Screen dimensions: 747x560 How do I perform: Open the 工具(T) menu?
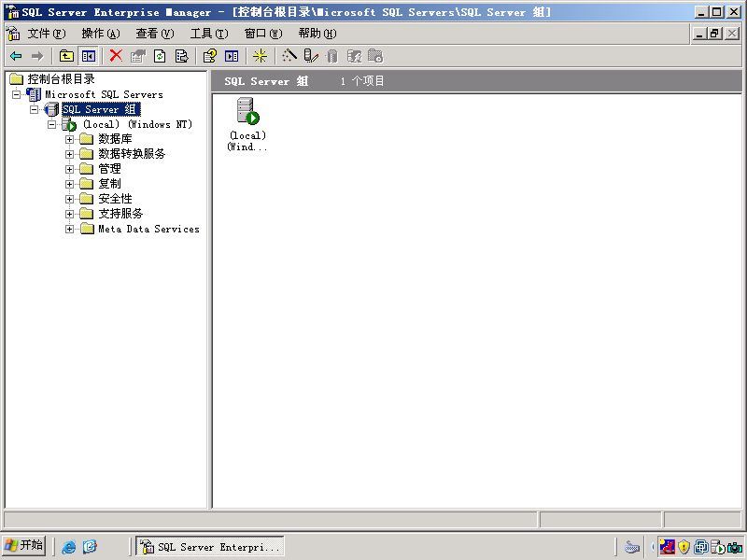209,34
